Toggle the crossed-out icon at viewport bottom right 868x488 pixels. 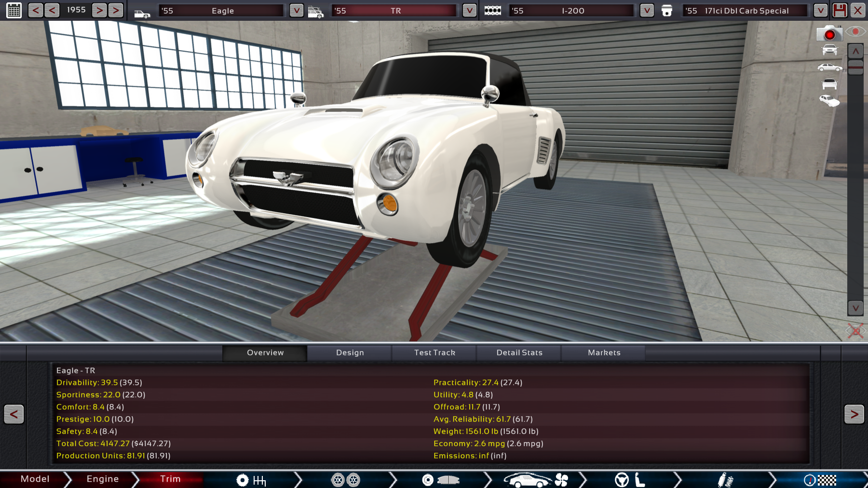(855, 331)
